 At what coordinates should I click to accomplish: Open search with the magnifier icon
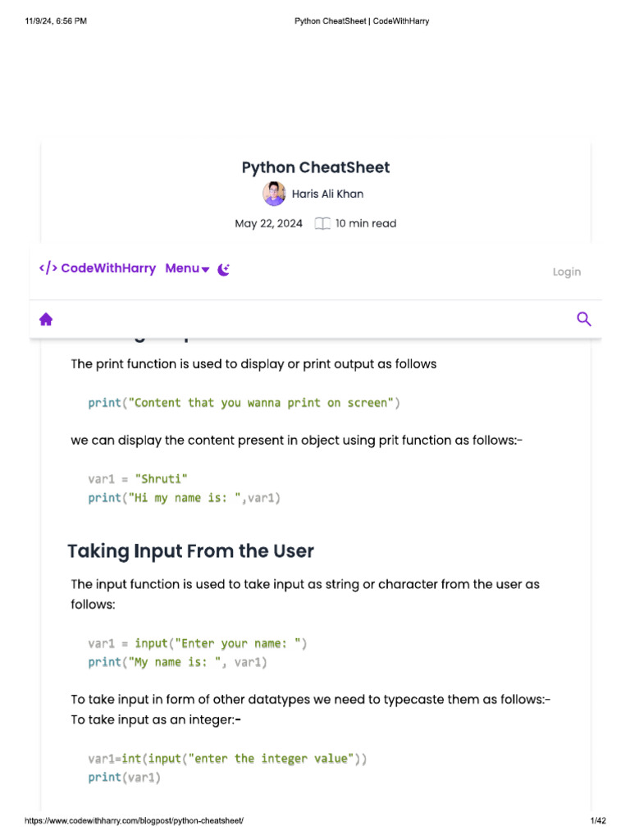(x=584, y=319)
